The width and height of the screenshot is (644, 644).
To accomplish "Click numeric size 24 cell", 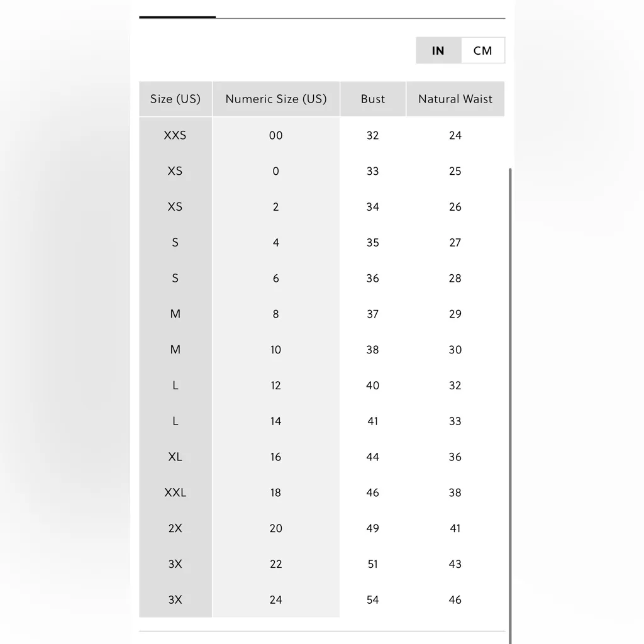I will pos(276,600).
